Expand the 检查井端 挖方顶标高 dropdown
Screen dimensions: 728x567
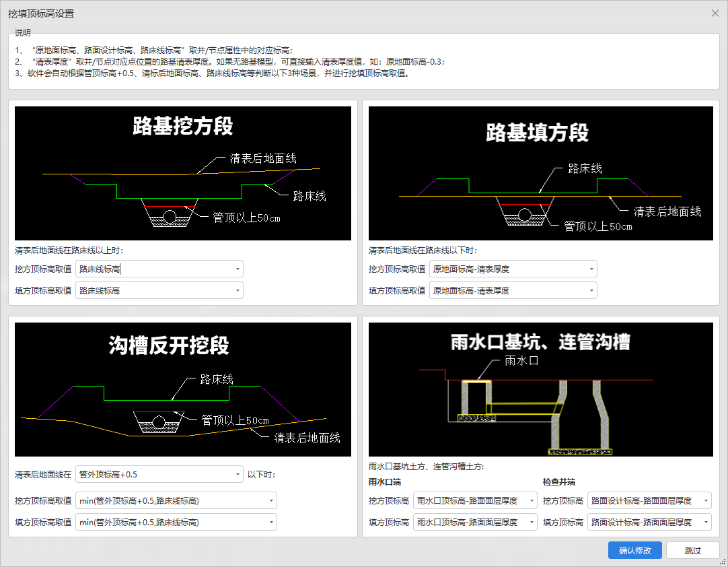[x=706, y=500]
